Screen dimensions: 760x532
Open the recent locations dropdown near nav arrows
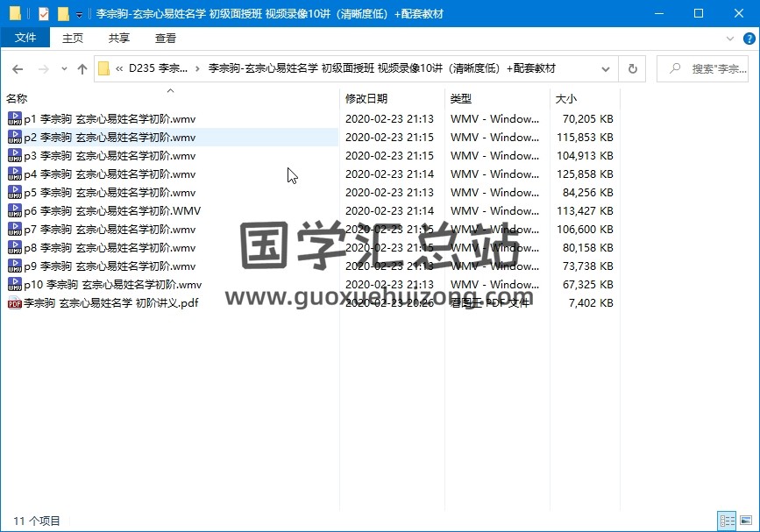pyautogui.click(x=64, y=69)
